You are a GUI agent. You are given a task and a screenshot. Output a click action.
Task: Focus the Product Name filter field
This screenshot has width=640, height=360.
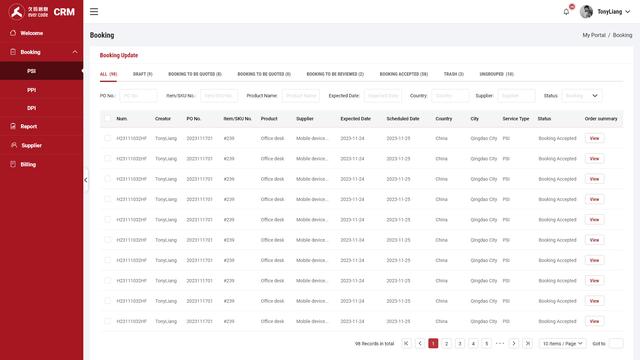click(x=301, y=96)
